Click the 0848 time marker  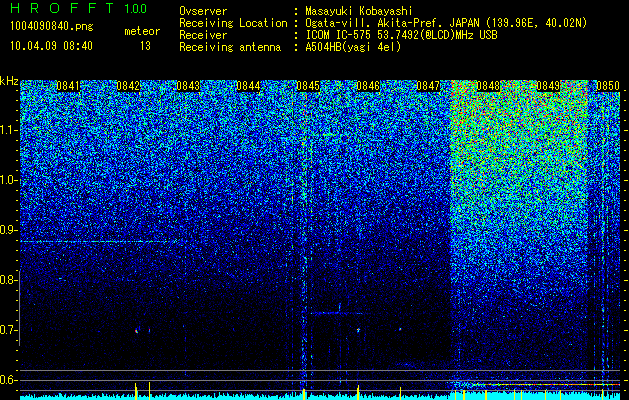488,86
